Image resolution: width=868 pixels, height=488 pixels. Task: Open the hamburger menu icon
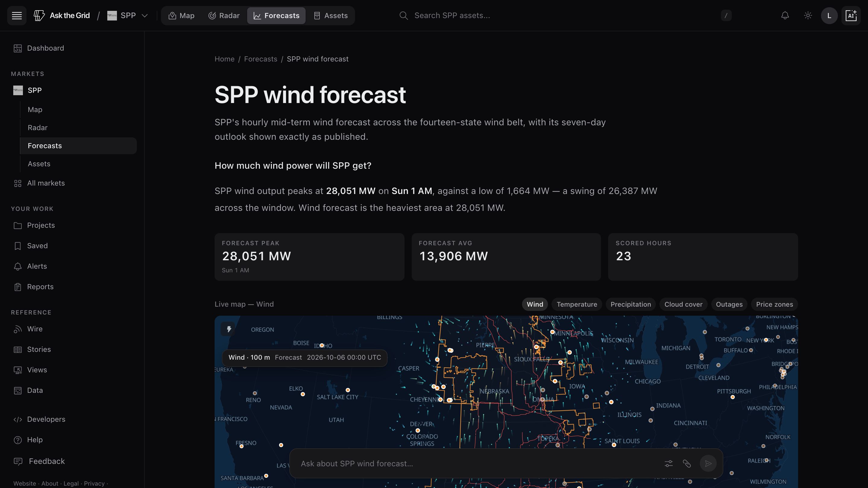point(17,15)
